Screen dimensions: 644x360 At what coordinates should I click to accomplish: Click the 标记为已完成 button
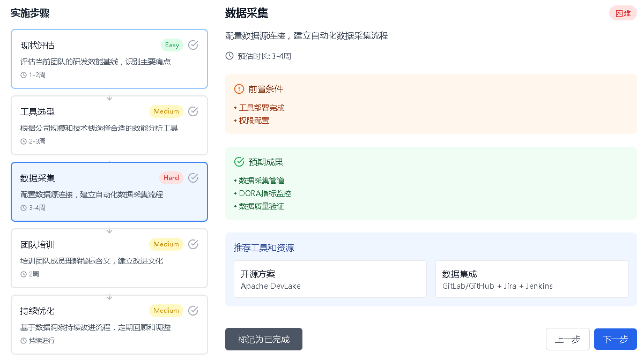click(264, 339)
